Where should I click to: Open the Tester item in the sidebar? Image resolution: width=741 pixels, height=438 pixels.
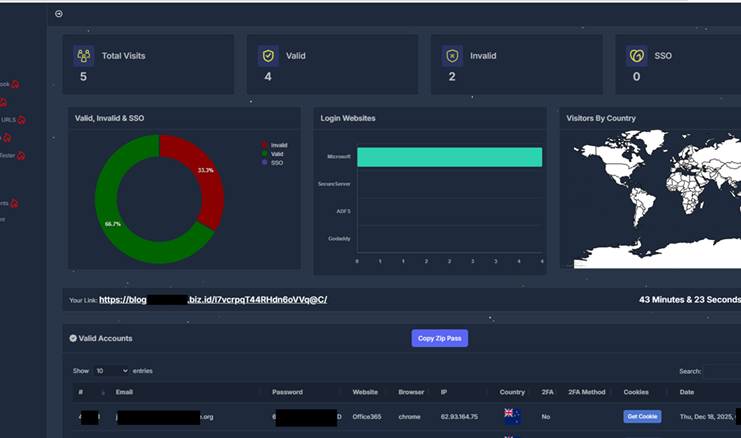[x=7, y=155]
